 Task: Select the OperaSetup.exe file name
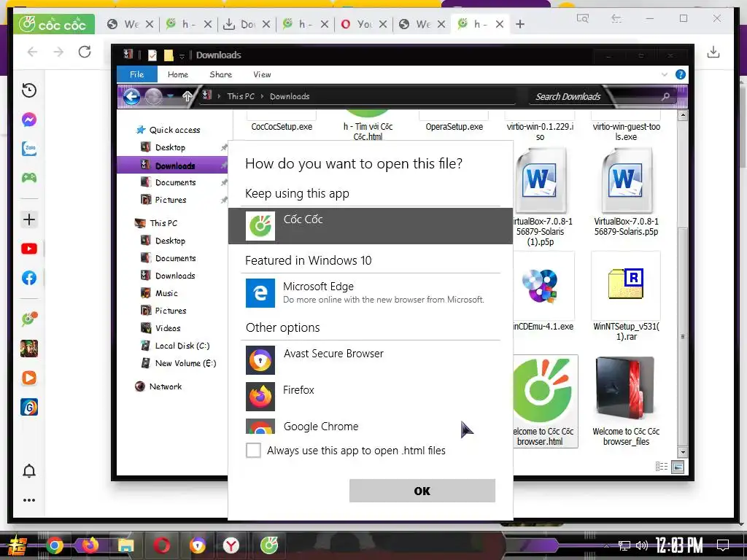pos(454,127)
